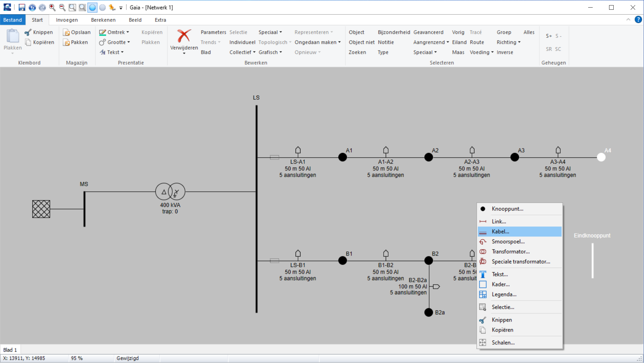644x363 pixels.
Task: Click the pushpin icon in quick toolbar
Action: pyautogui.click(x=112, y=7)
